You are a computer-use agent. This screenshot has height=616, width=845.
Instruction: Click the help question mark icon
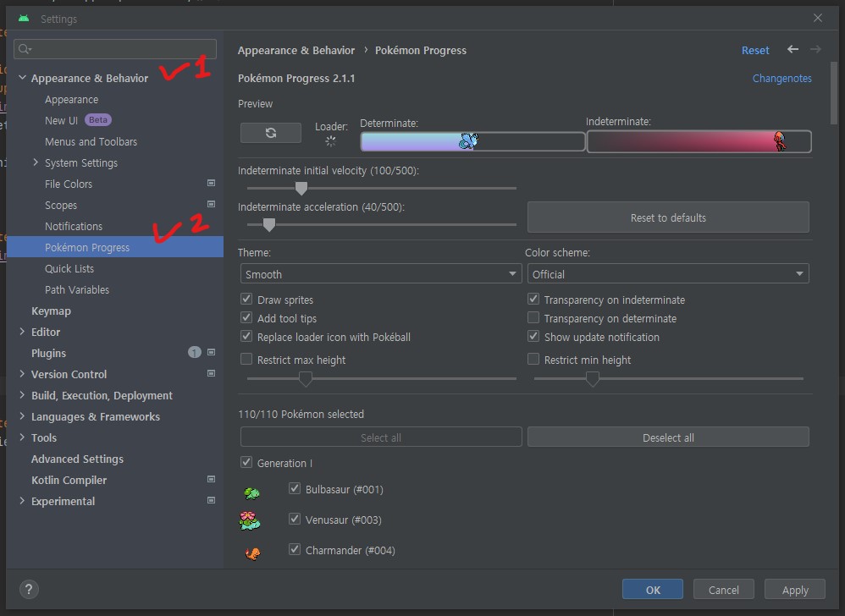click(x=29, y=589)
